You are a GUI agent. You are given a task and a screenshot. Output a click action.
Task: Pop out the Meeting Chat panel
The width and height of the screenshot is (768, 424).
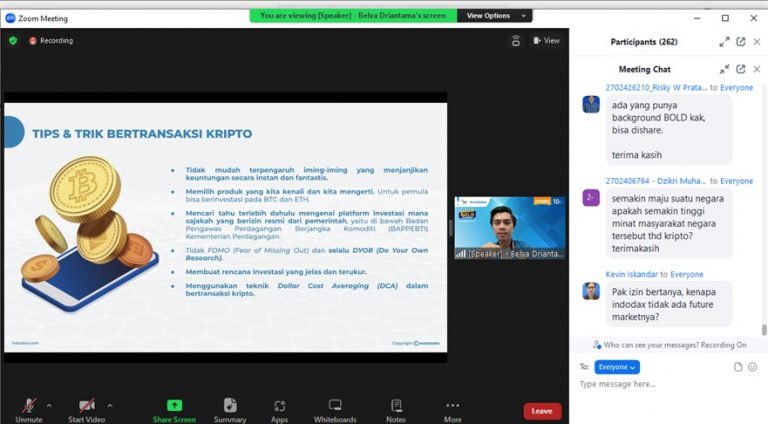(741, 69)
